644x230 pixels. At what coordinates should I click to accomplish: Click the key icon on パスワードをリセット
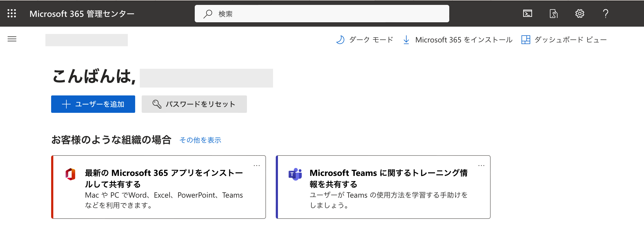[157, 104]
